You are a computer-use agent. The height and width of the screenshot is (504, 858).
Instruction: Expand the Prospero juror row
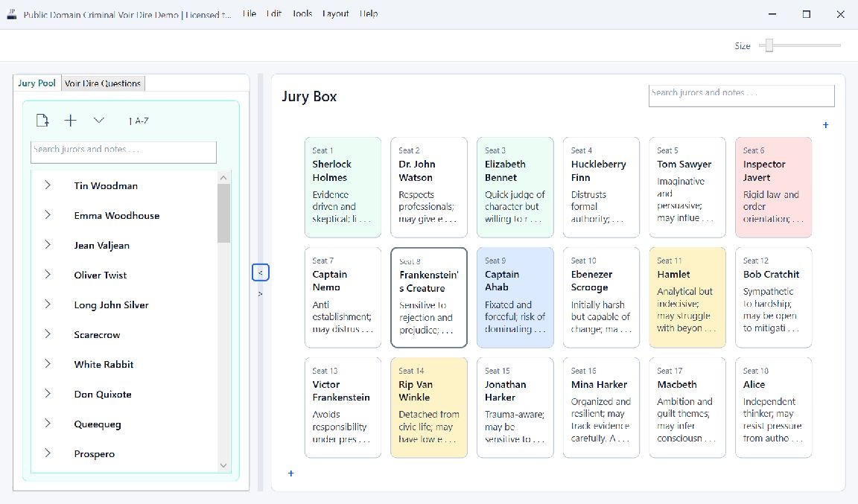click(x=48, y=453)
